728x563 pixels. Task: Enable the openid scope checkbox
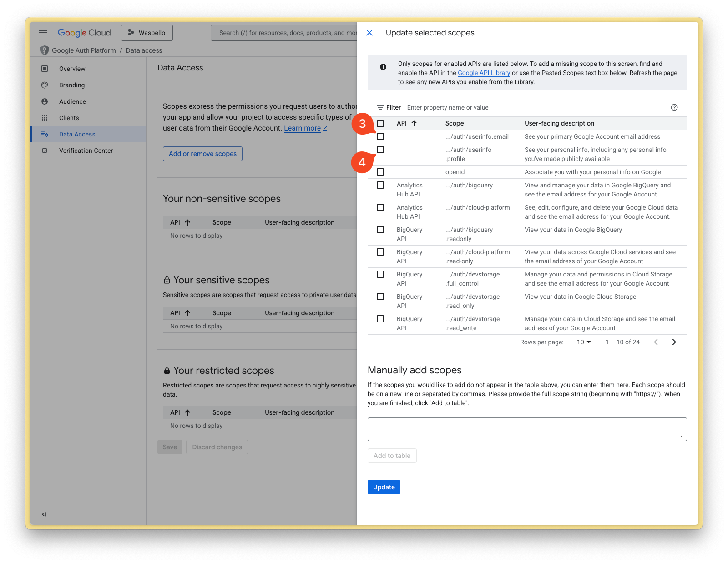(380, 172)
